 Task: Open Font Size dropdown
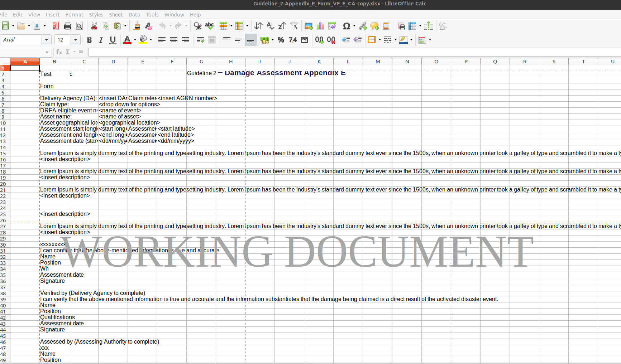pyautogui.click(x=75, y=40)
